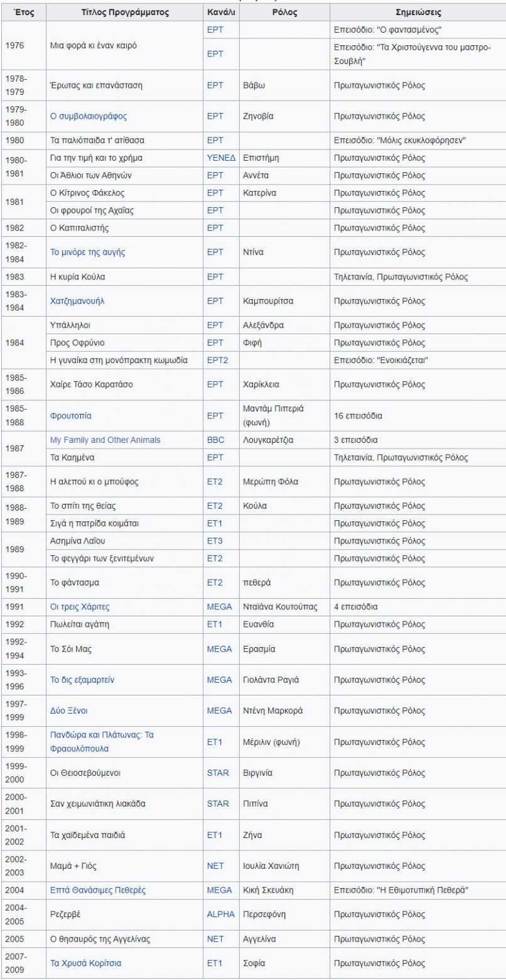Open STAR link in Οι Θεοσεβούμενοι row
The image size is (506, 980).
point(218,773)
